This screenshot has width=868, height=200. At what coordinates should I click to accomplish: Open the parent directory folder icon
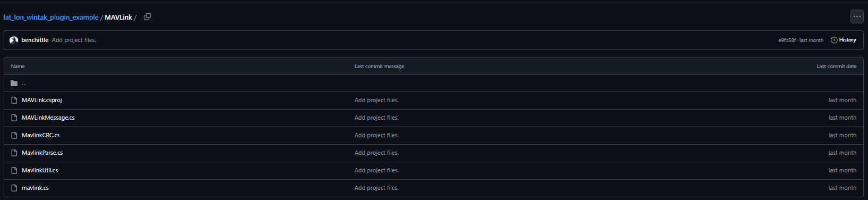click(14, 83)
